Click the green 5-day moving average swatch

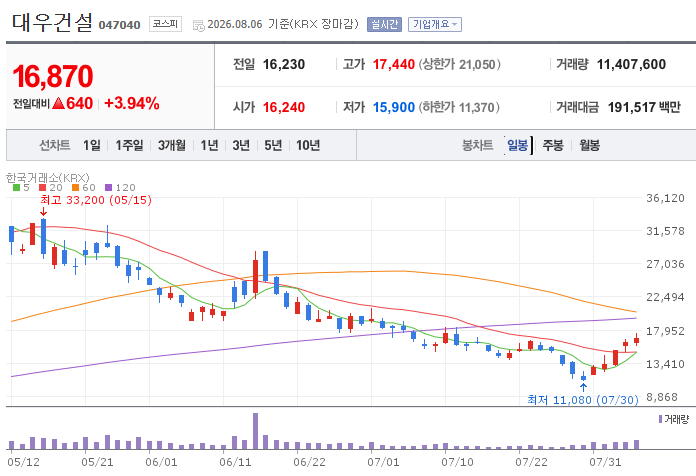16,188
